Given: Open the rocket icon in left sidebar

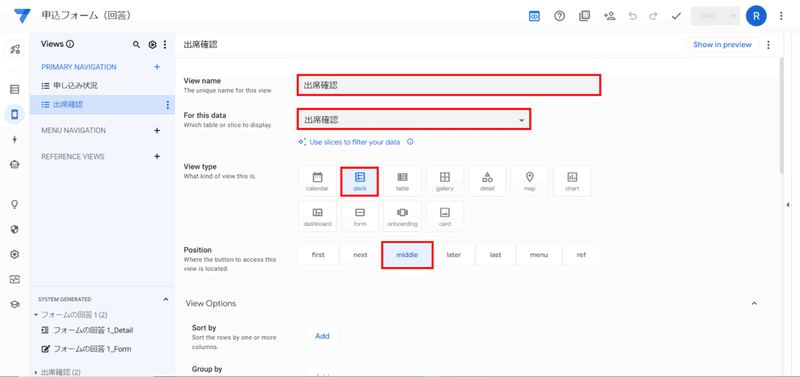Looking at the screenshot, I should point(15,49).
